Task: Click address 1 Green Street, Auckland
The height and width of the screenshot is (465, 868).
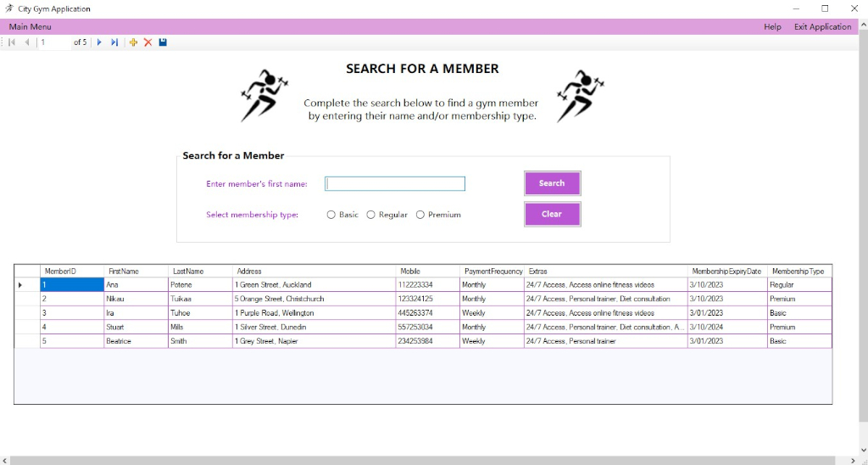Action: [x=314, y=285]
